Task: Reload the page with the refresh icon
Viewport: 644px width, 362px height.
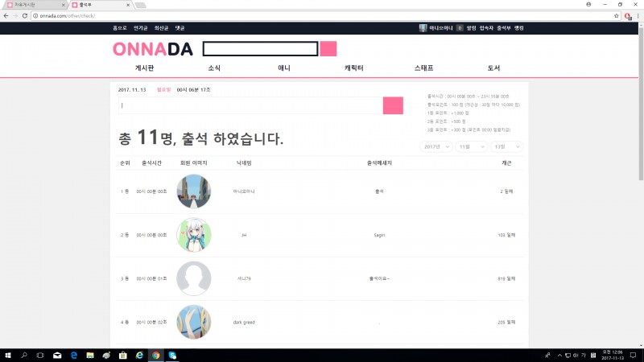Action: 25,16
